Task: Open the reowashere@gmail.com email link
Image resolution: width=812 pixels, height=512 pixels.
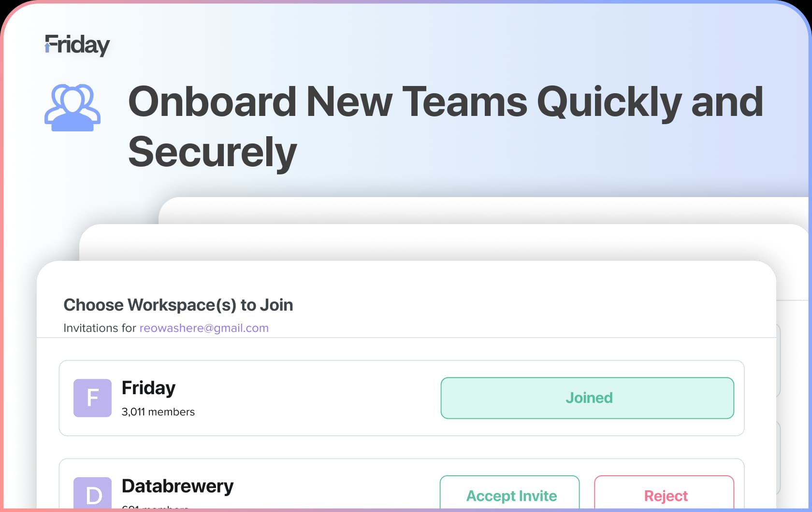Action: (x=204, y=328)
